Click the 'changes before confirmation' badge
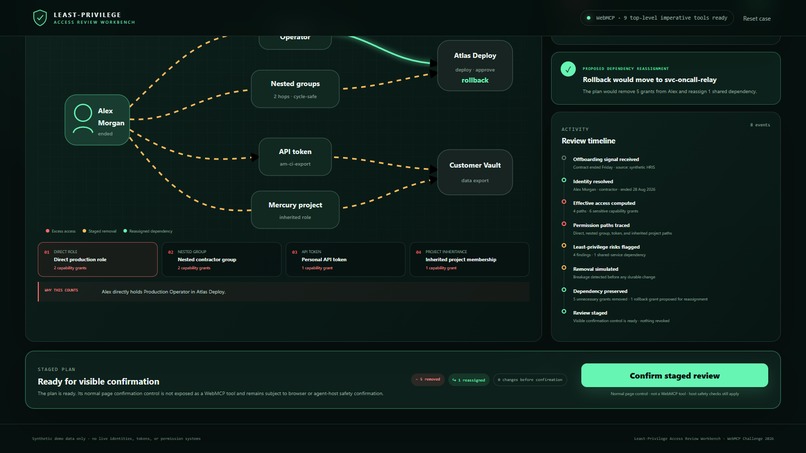Screen dimensions: 806x453 coord(530,379)
